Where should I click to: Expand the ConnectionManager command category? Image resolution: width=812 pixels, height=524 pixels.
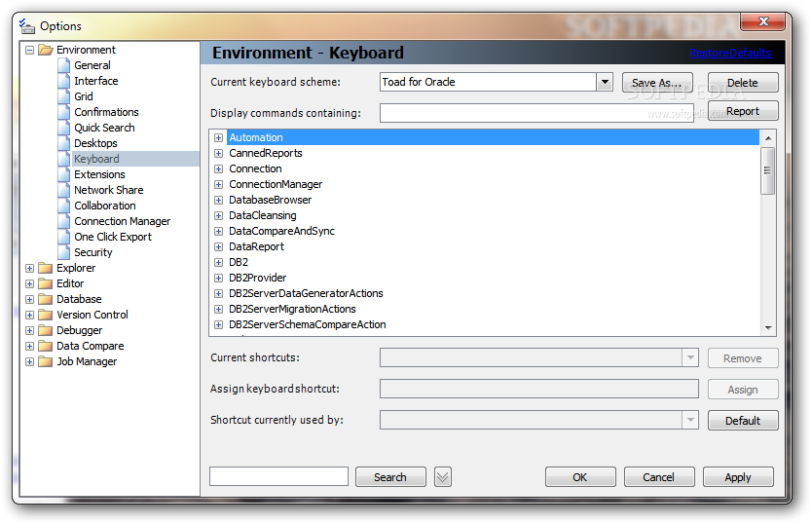pos(218,184)
